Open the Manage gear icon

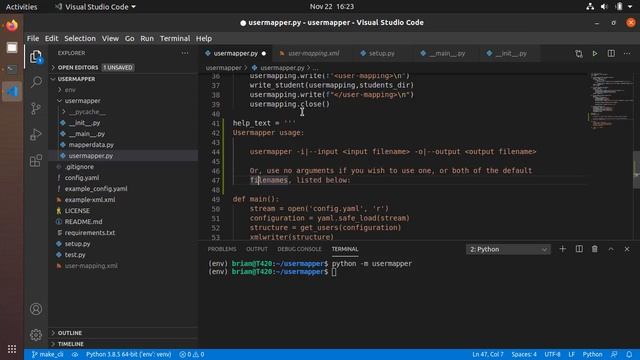(36, 335)
